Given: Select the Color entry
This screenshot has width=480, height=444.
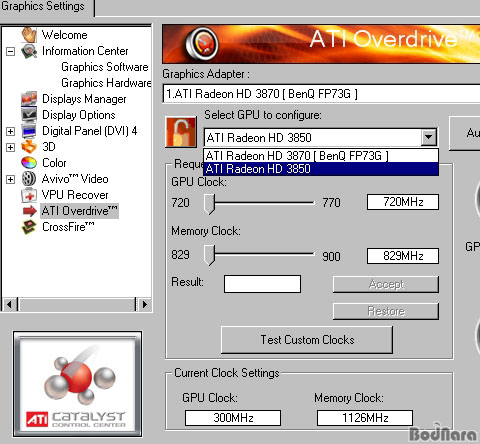Looking at the screenshot, I should 54,163.
